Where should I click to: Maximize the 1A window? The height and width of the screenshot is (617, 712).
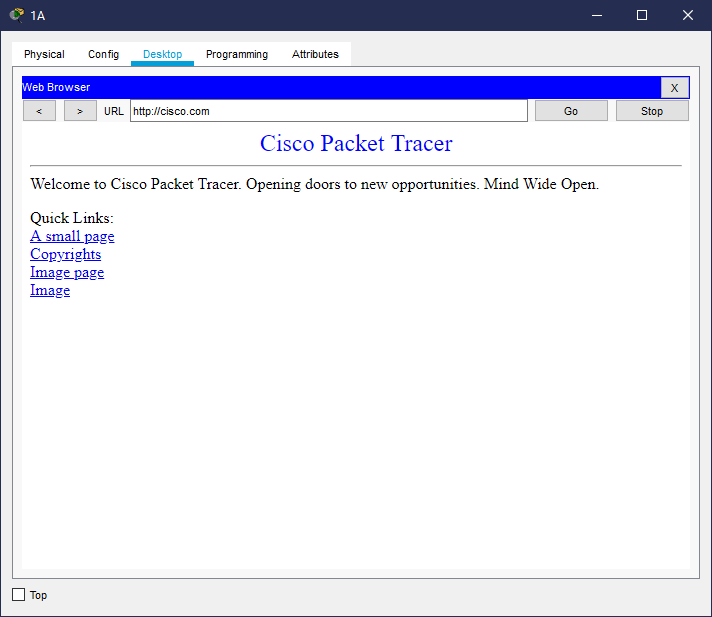pos(642,15)
